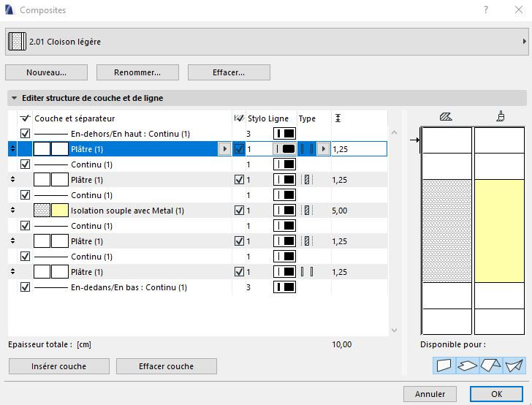The height and width of the screenshot is (405, 532).
Task: Click the pen swatch for the En-dedans/En bas line
Action: (x=284, y=287)
